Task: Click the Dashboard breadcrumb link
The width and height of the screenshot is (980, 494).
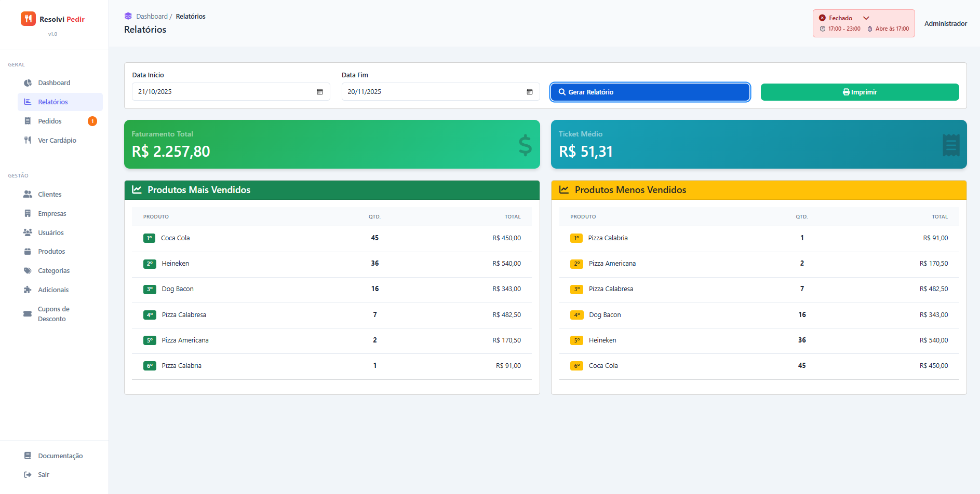Action: [152, 17]
